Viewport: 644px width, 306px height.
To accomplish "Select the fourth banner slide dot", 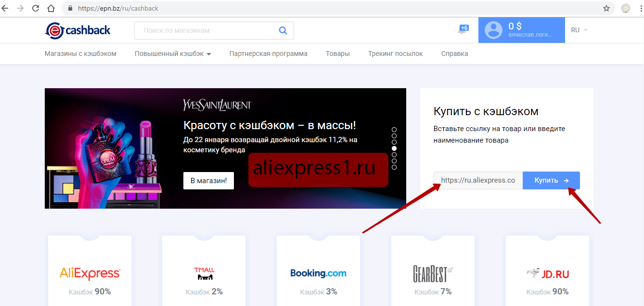I will (x=394, y=148).
